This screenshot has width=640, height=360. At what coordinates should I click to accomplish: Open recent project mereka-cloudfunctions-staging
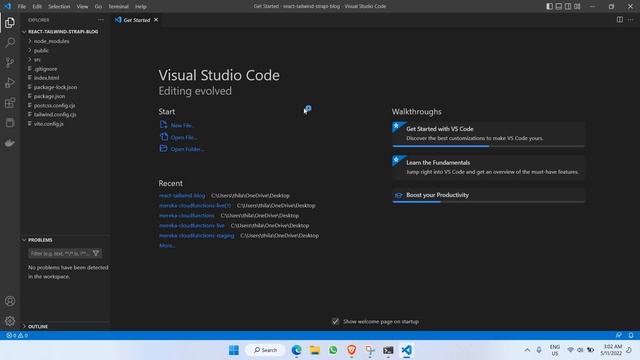click(197, 236)
